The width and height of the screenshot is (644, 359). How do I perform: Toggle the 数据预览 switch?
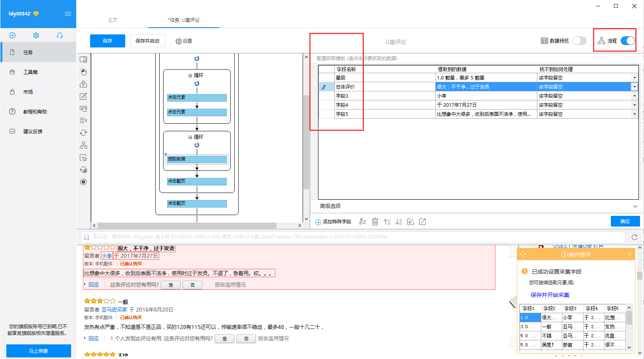(580, 41)
